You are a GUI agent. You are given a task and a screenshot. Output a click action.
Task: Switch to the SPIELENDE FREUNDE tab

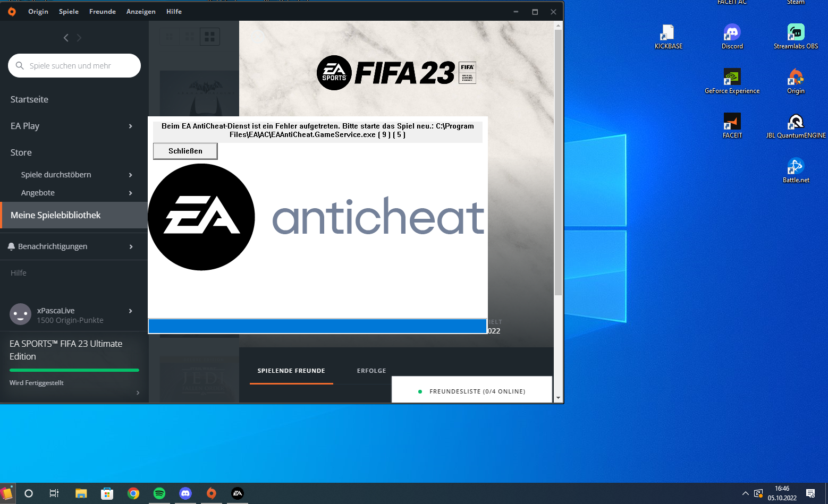point(291,371)
